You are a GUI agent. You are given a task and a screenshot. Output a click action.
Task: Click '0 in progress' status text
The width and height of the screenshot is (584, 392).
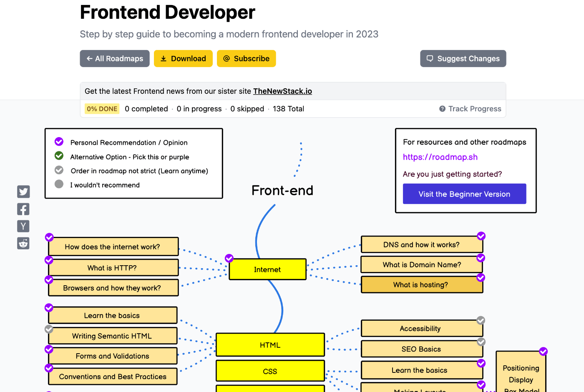pyautogui.click(x=199, y=109)
